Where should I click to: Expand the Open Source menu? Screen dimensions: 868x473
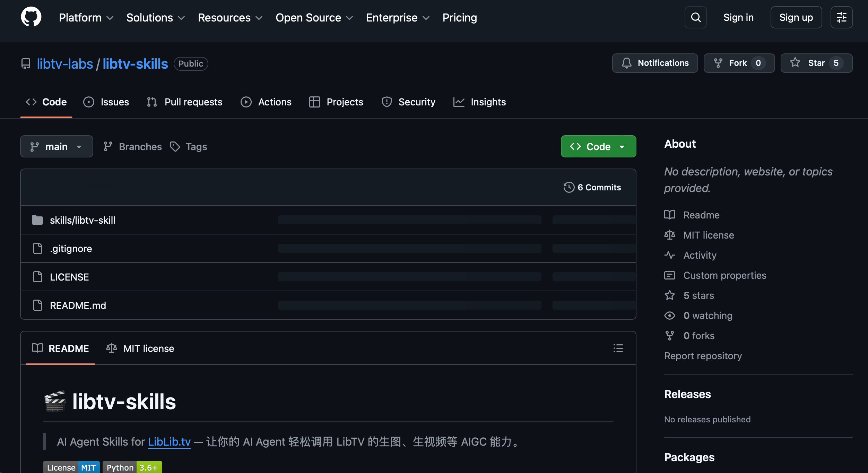tap(314, 18)
